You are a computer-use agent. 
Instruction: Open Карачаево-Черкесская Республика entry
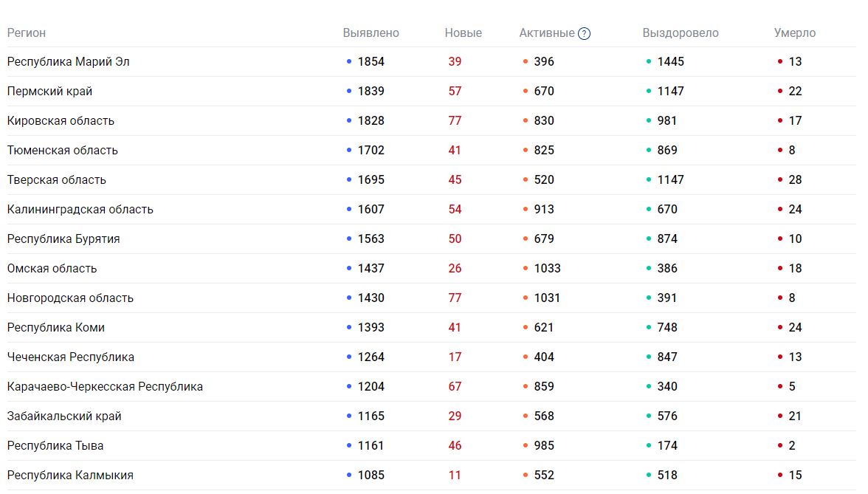click(105, 387)
